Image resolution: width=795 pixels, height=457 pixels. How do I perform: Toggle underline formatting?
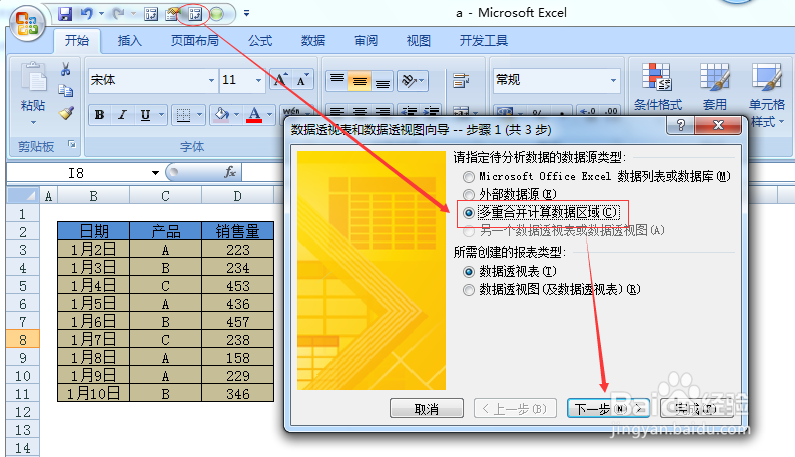coord(145,115)
